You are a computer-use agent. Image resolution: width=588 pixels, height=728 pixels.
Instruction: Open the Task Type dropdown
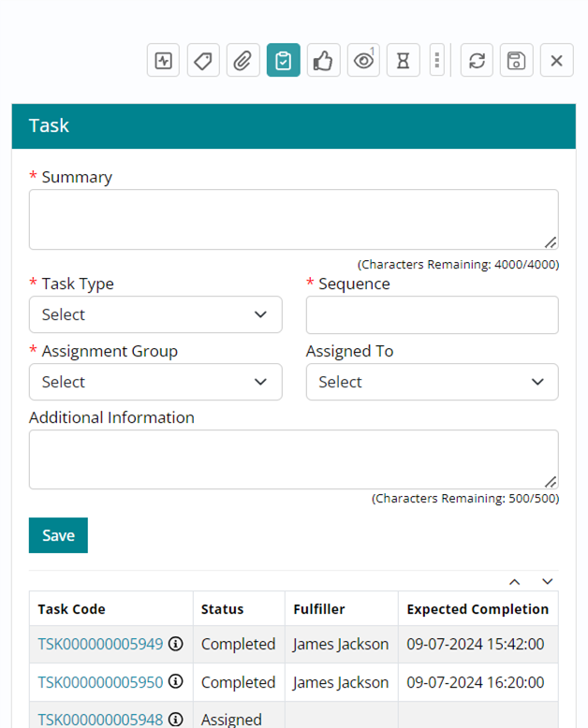click(155, 314)
